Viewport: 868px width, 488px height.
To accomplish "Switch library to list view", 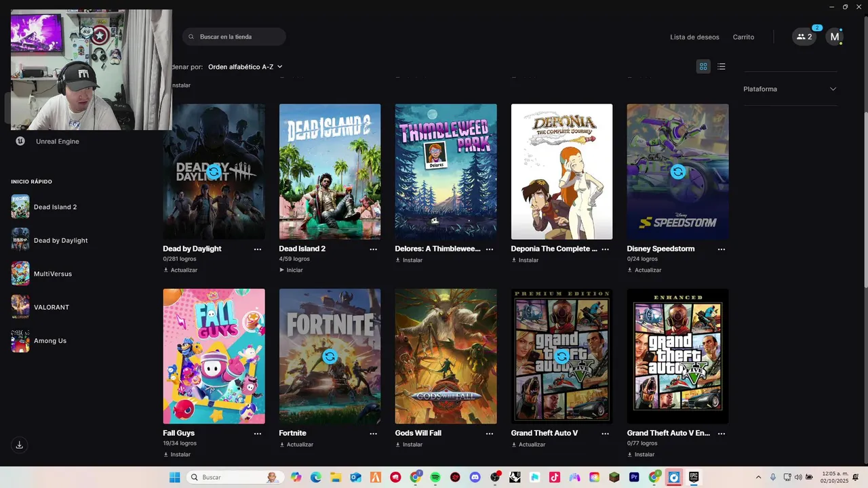I will 722,66.
